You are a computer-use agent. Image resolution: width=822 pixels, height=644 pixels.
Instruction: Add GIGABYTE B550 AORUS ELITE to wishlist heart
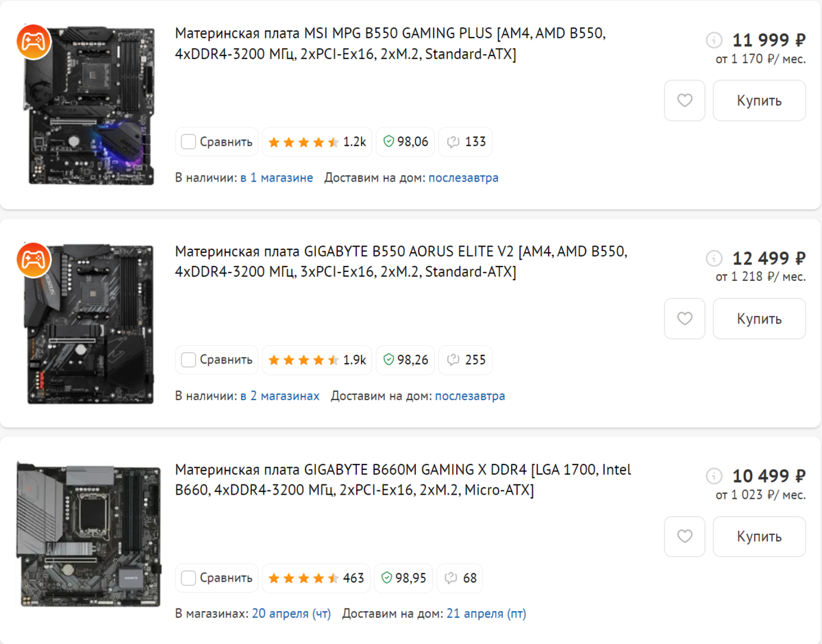[x=684, y=319]
